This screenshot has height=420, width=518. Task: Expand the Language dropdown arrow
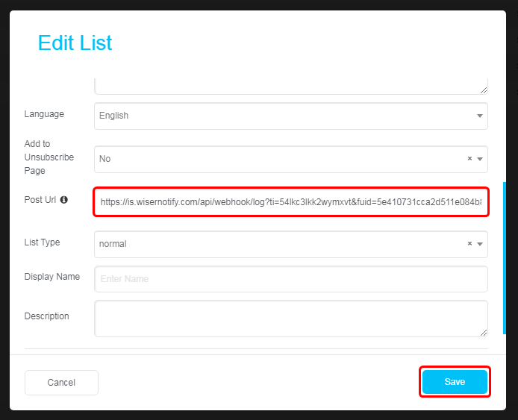pyautogui.click(x=480, y=116)
